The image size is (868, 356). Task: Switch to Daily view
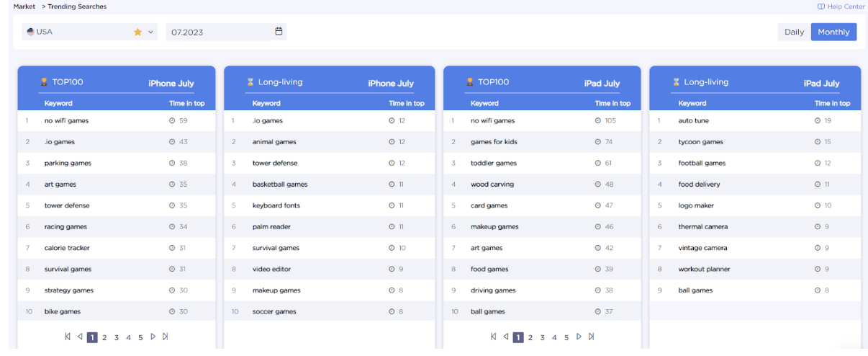coord(794,32)
